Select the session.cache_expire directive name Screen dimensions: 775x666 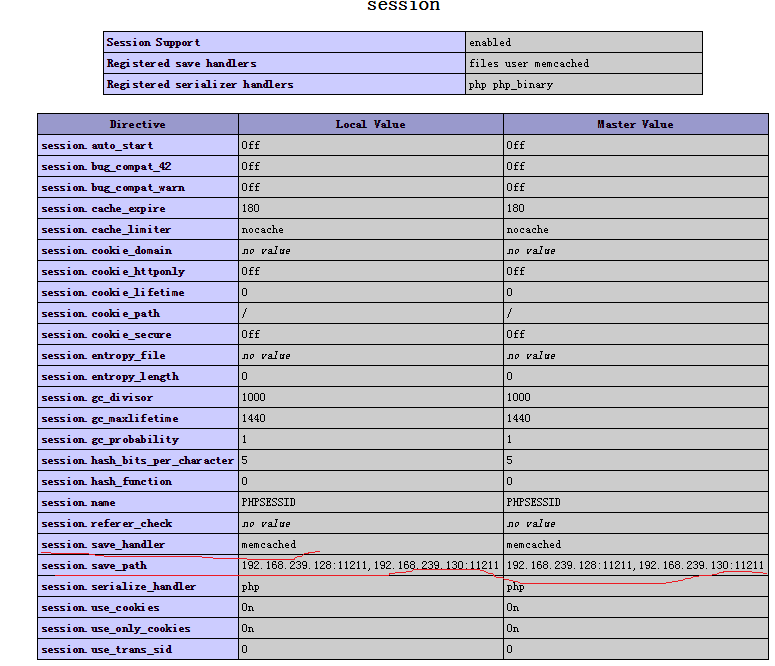click(103, 209)
